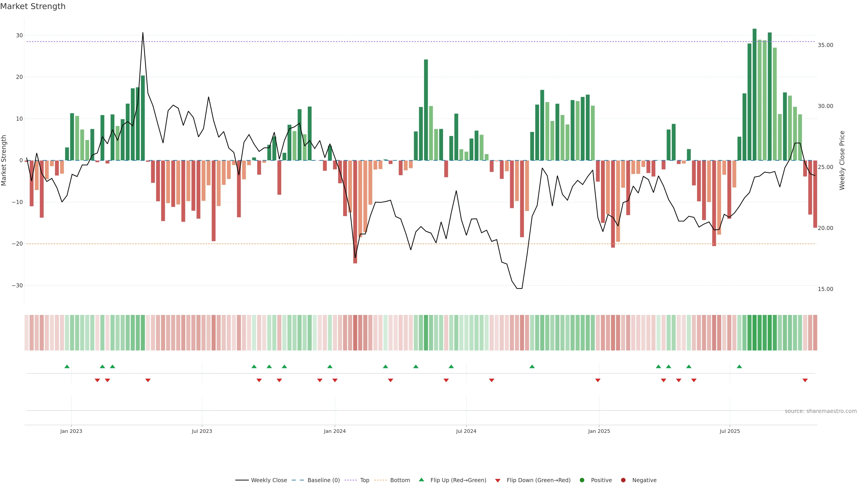Click the blue dashed Baseline legend sample

pyautogui.click(x=297, y=480)
